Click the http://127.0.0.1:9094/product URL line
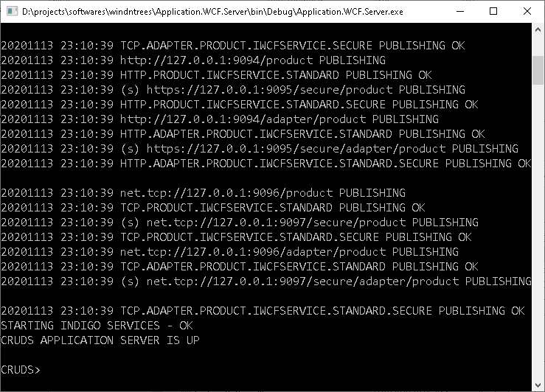 (193, 60)
